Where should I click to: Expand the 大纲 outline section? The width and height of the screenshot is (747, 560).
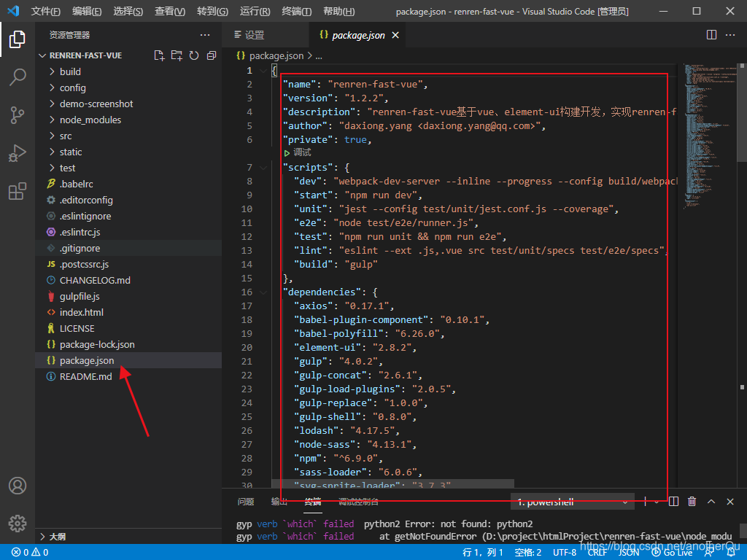coord(53,537)
